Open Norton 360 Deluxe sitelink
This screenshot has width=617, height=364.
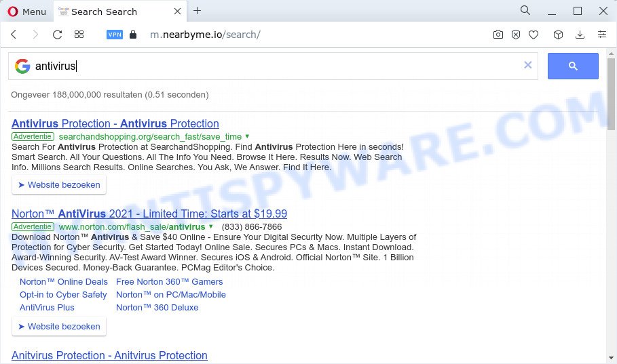tap(157, 307)
